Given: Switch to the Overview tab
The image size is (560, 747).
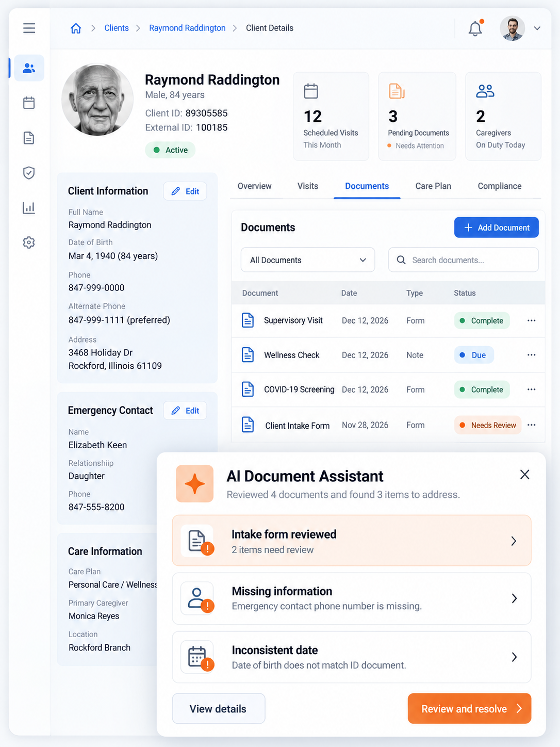Looking at the screenshot, I should coord(255,186).
